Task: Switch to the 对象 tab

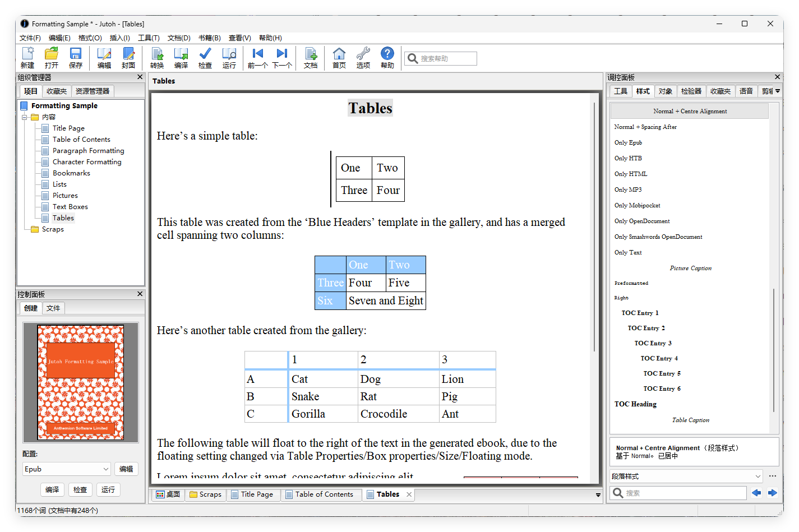Action: tap(665, 91)
